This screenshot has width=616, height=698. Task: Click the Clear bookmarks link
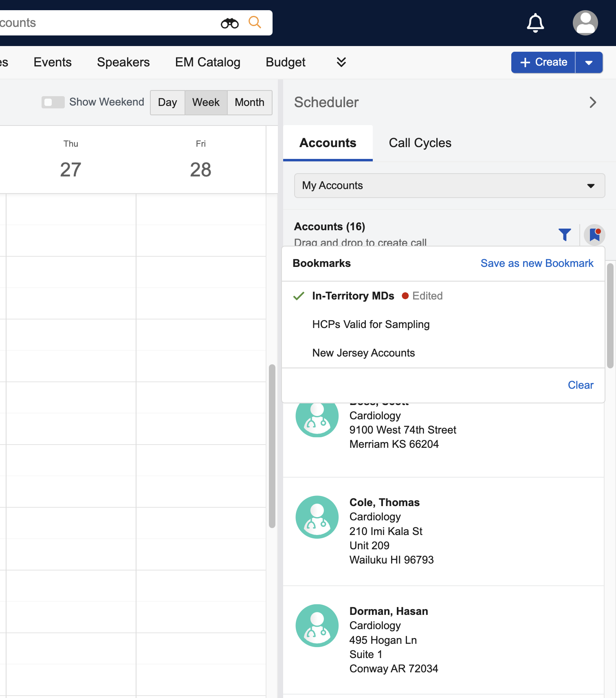click(581, 385)
